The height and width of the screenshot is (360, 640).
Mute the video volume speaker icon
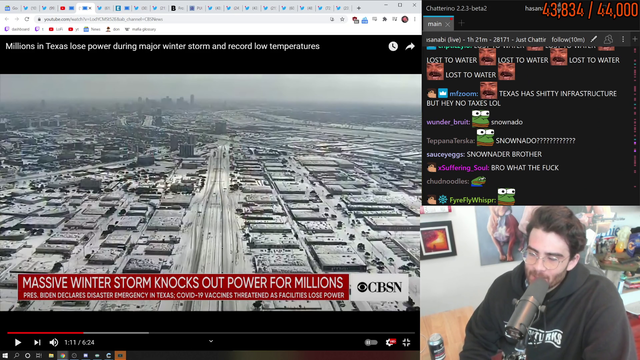tap(53, 342)
